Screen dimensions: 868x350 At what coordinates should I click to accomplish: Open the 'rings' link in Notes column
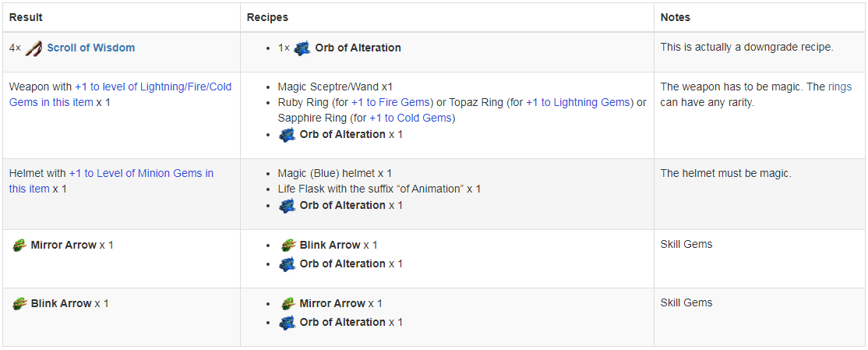(x=840, y=87)
